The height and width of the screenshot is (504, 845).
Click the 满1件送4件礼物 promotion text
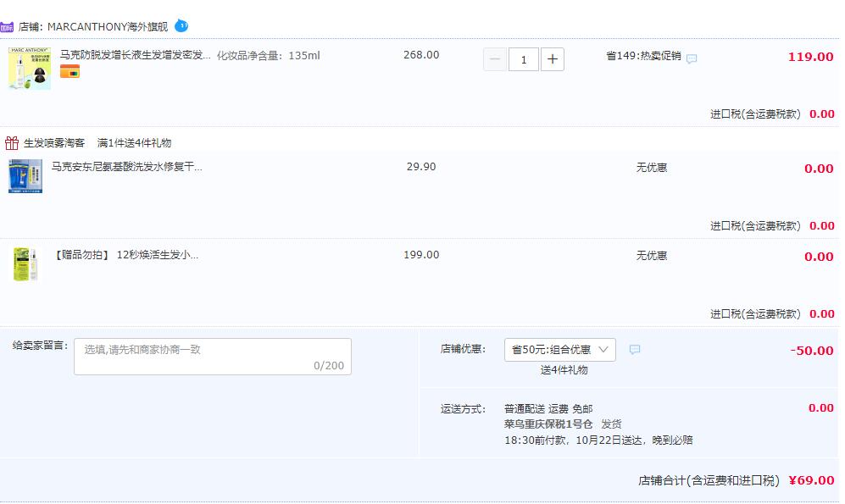pos(134,142)
